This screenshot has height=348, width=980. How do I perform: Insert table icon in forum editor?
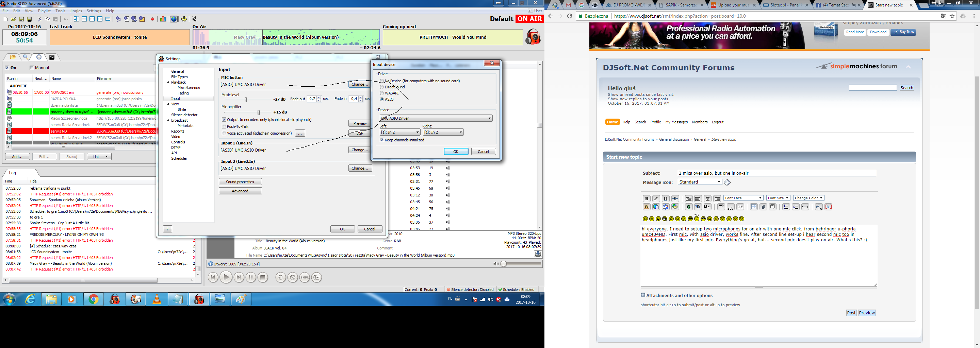coord(754,207)
